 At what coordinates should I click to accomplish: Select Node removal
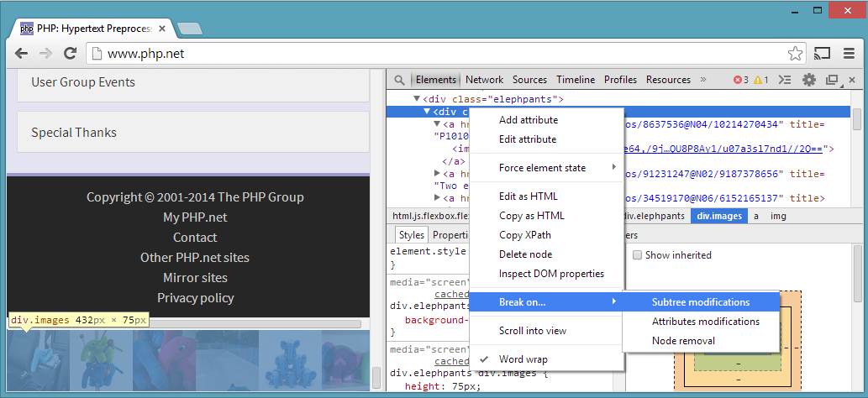tap(702, 341)
